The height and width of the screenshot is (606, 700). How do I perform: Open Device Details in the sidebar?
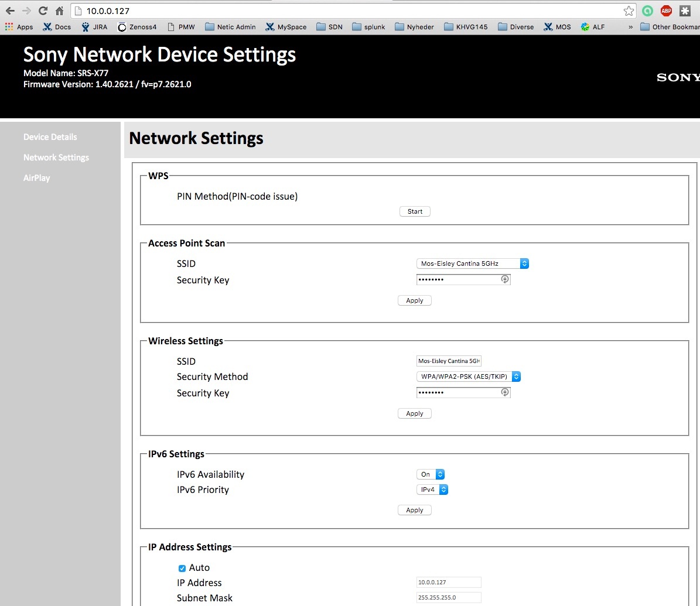click(50, 137)
